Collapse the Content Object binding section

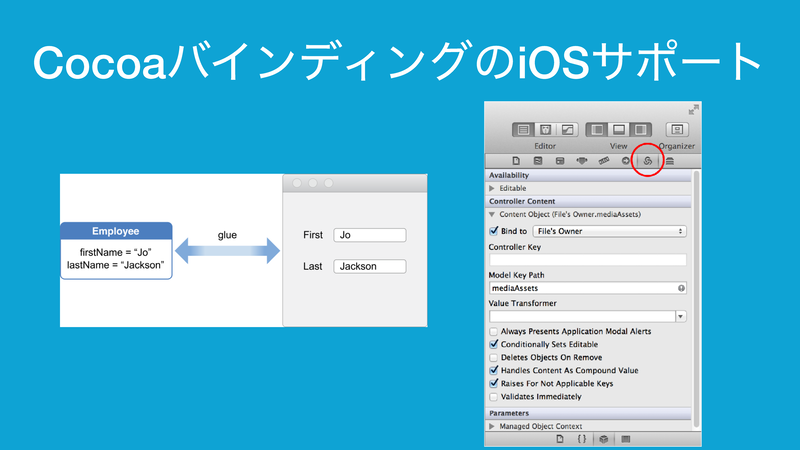coord(492,214)
